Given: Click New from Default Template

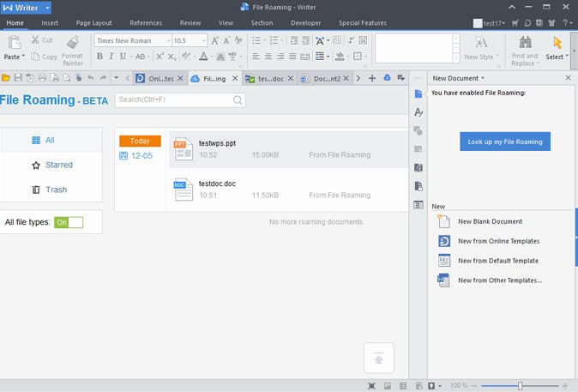Looking at the screenshot, I should (498, 261).
